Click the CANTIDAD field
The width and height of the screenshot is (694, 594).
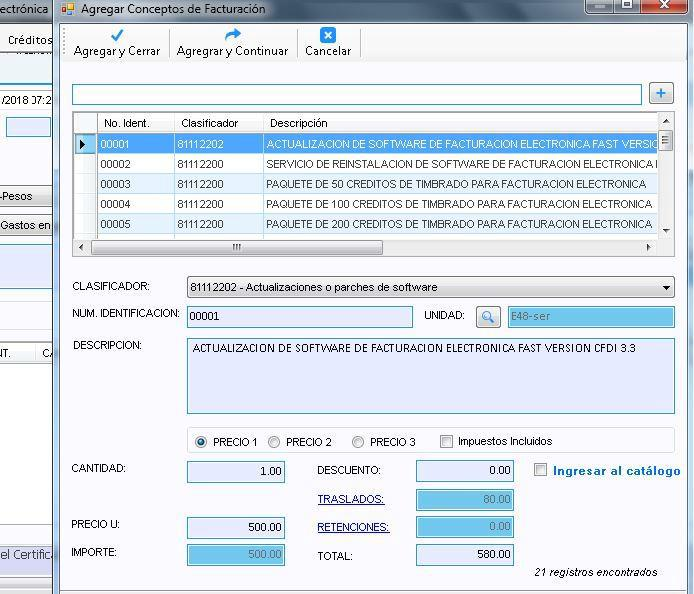coord(236,472)
